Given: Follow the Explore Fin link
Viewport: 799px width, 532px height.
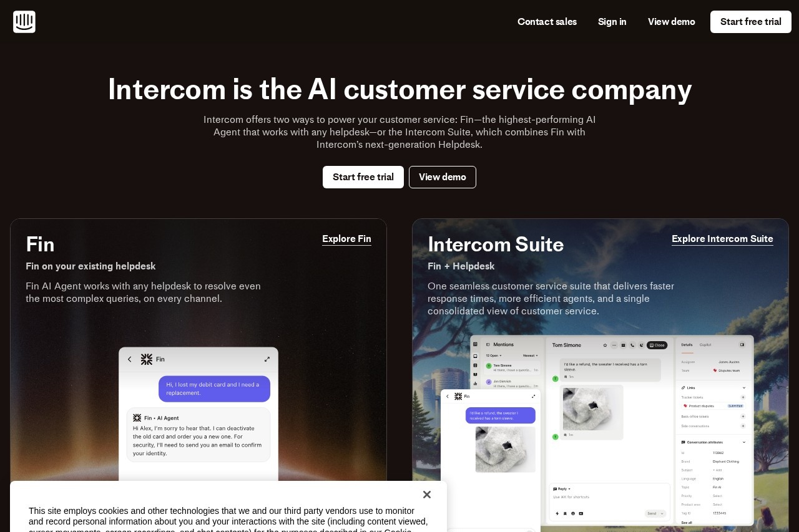Looking at the screenshot, I should pyautogui.click(x=346, y=239).
